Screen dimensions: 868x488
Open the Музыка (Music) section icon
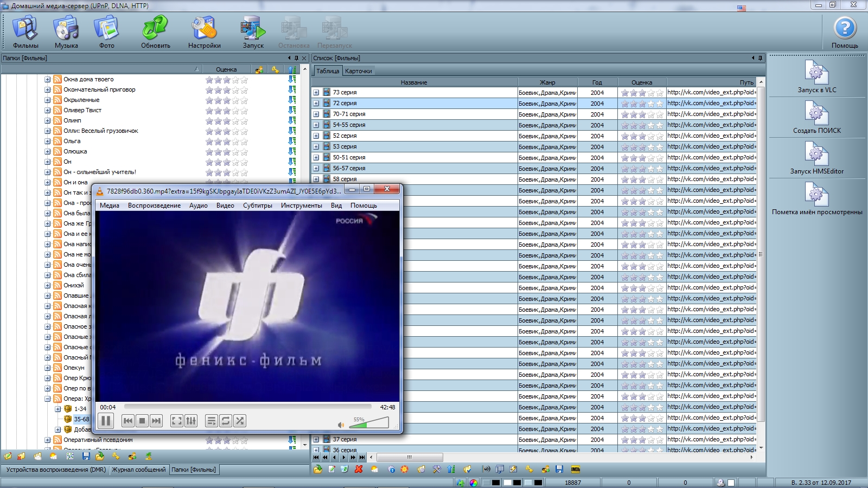(66, 29)
